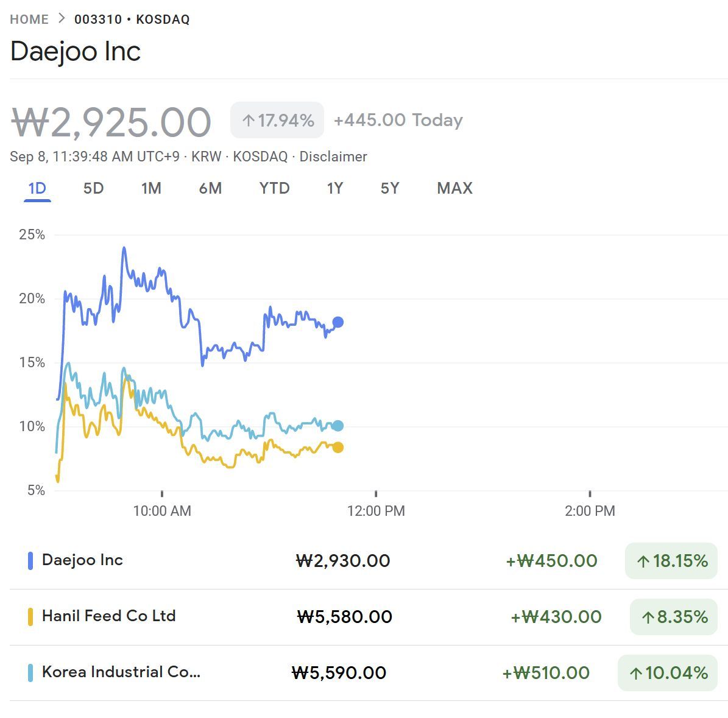Switch to the 5D time range tab
728x718 pixels.
coord(93,188)
